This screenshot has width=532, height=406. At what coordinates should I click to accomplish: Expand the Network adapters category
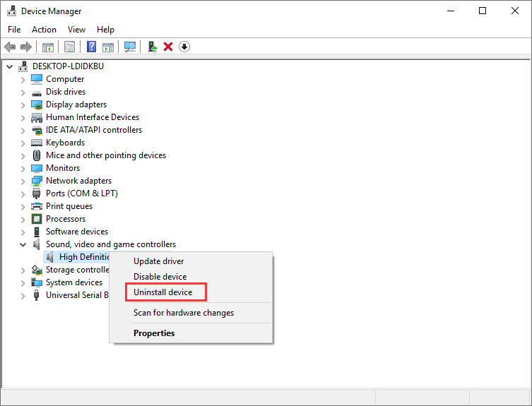pos(23,181)
